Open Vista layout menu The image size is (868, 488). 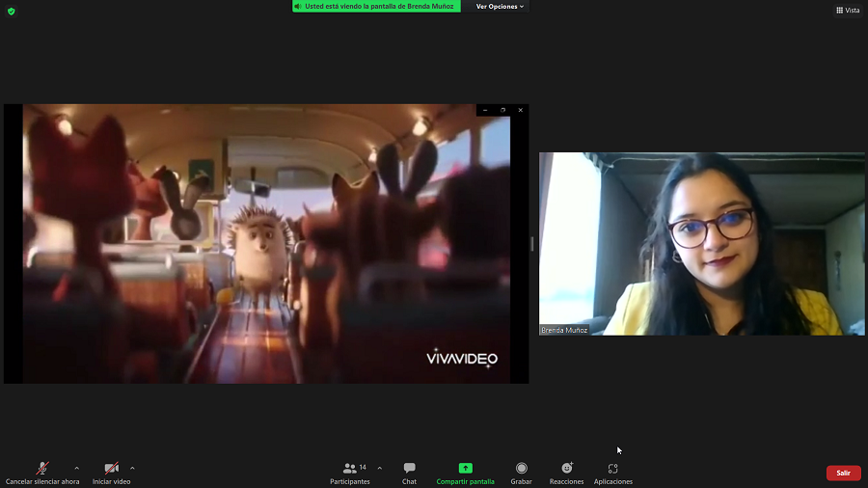click(848, 10)
